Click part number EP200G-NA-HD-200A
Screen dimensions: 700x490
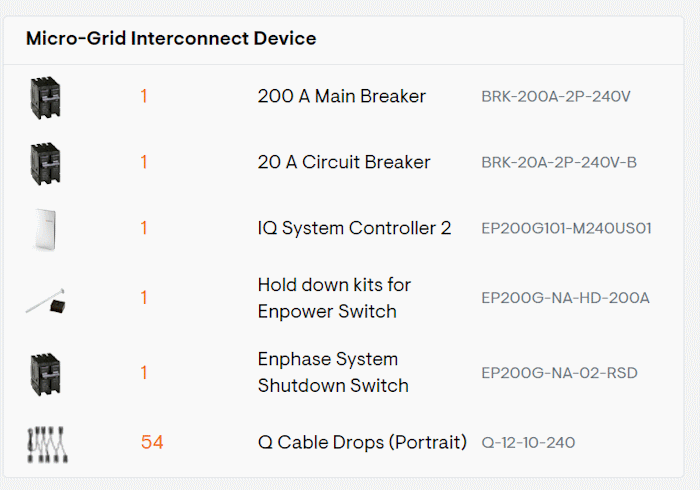point(565,298)
